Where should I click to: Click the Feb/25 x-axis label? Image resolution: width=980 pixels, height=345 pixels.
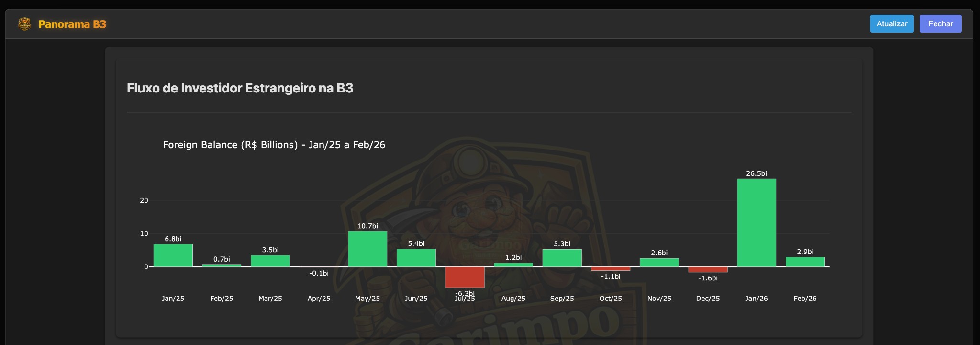222,299
